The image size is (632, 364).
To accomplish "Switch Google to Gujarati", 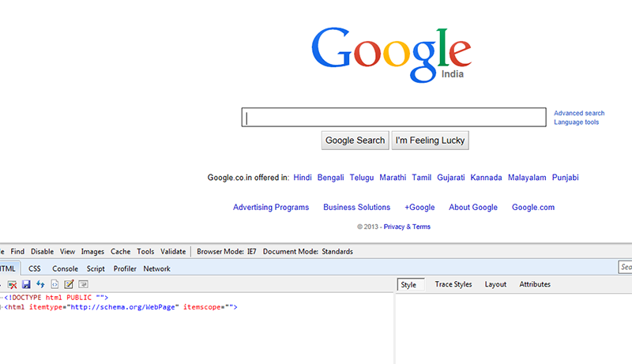I will [450, 178].
